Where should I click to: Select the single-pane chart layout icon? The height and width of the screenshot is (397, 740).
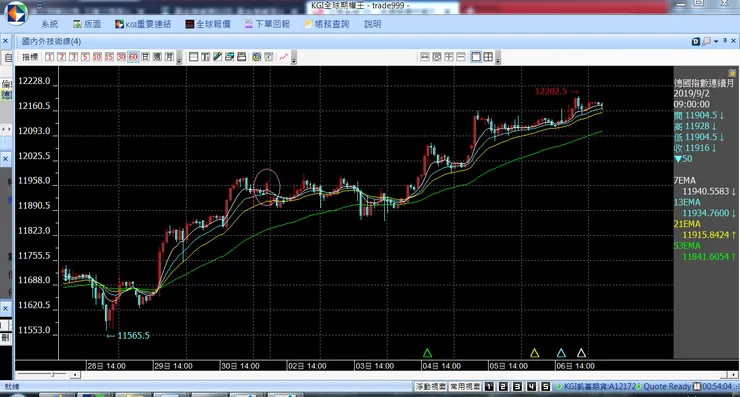tap(476, 57)
